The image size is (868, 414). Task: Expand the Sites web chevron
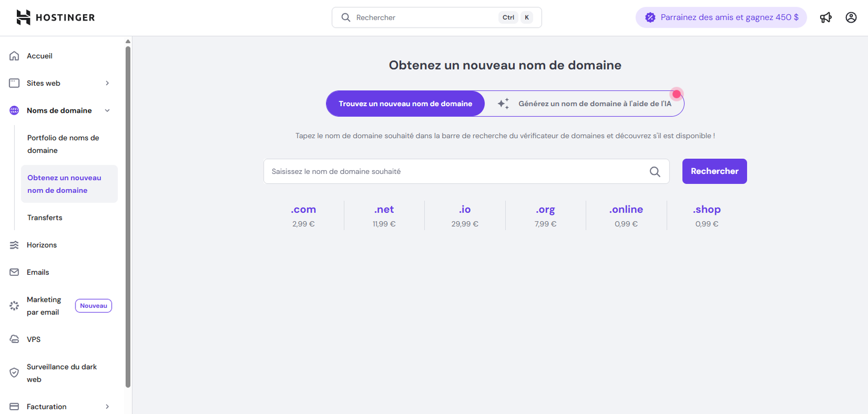click(107, 83)
